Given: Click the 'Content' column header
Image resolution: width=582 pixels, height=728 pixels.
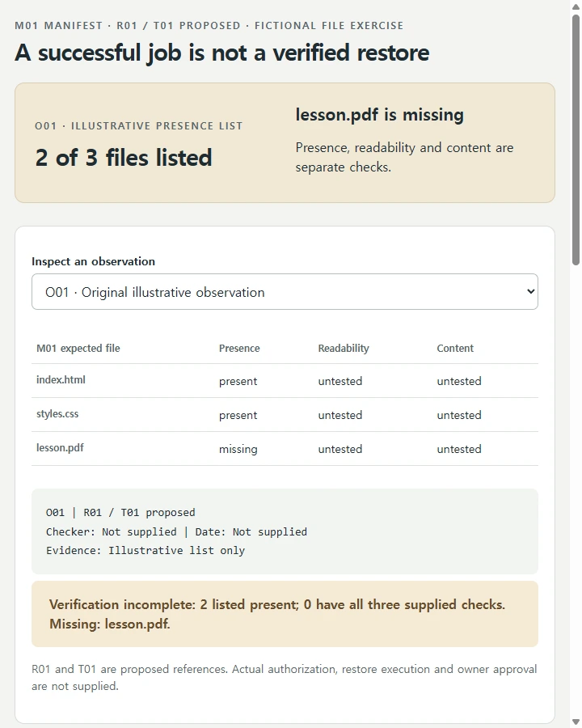Looking at the screenshot, I should [x=455, y=348].
